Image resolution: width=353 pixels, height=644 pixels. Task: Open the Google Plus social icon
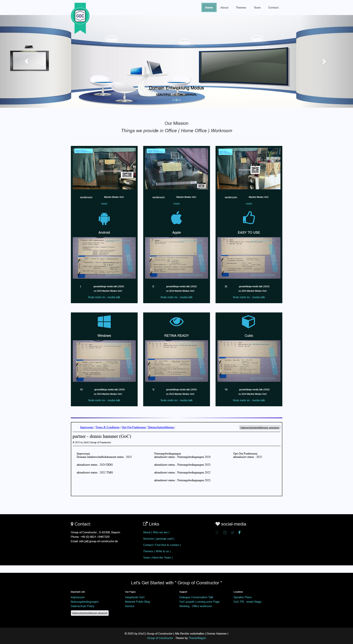click(x=217, y=532)
